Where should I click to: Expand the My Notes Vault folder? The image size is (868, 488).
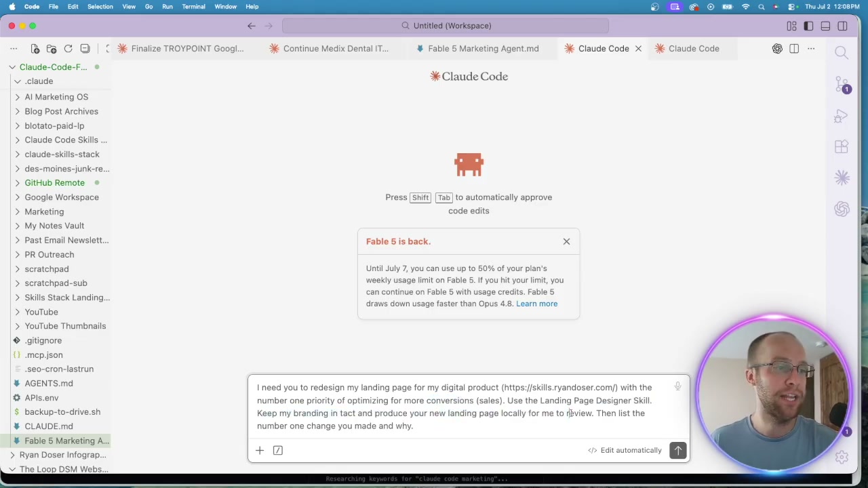pos(56,226)
